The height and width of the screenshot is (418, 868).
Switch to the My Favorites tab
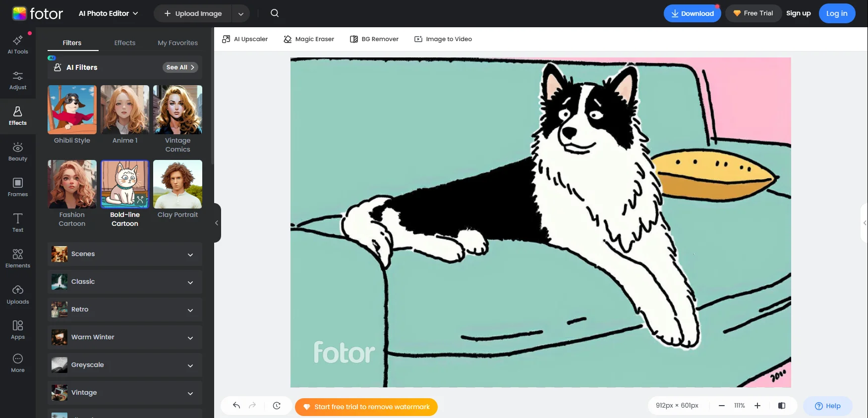[x=178, y=43]
